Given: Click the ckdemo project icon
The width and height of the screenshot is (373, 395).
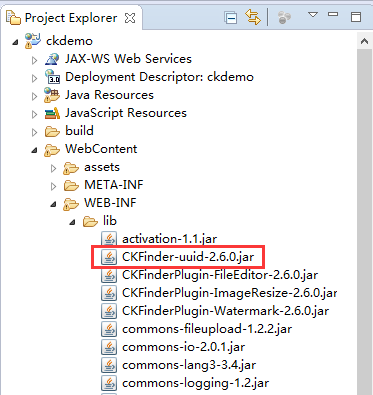Looking at the screenshot, I should click(33, 41).
